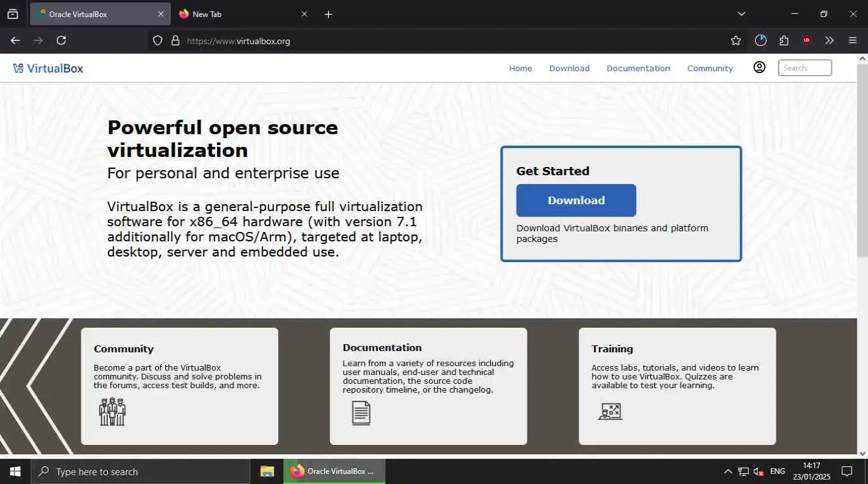
Task: Click the tracking protection shield icon
Action: pyautogui.click(x=158, y=40)
